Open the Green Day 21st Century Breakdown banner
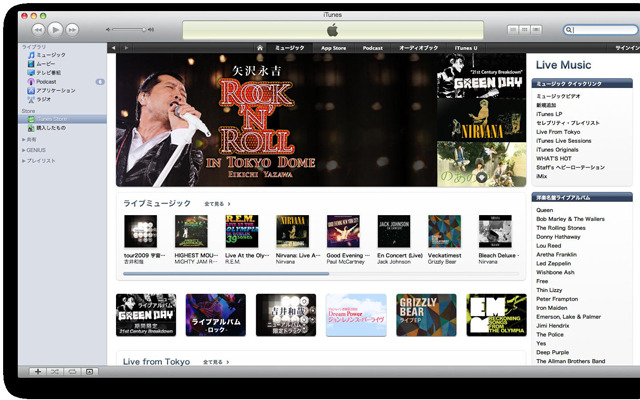Image resolution: width=640 pixels, height=400 pixels. 482,76
